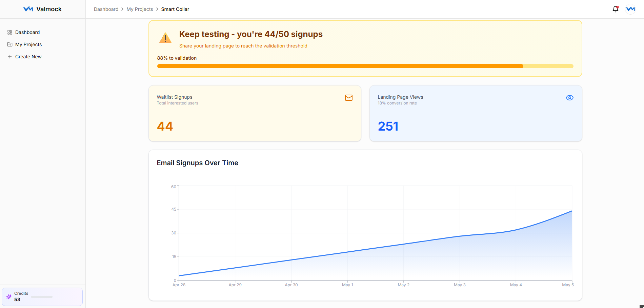Click the May 1 axis label
Screen dimensions: 644x308
tap(347, 285)
